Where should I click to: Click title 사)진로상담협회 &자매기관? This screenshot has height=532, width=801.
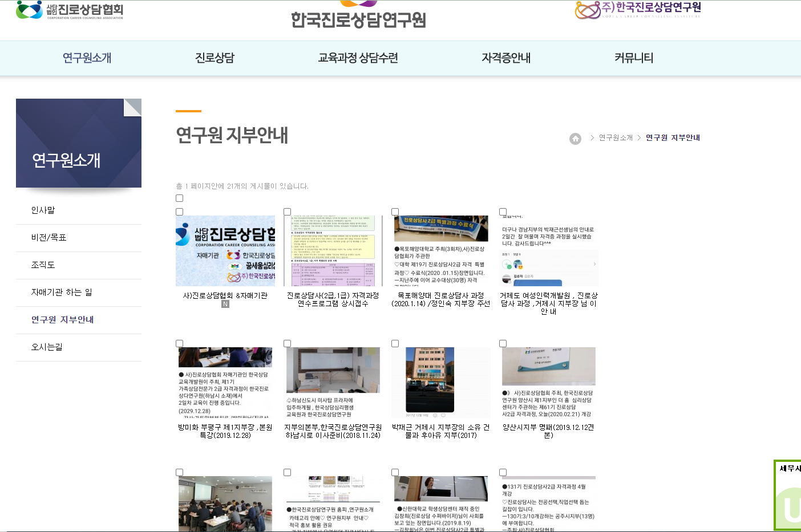coord(225,295)
